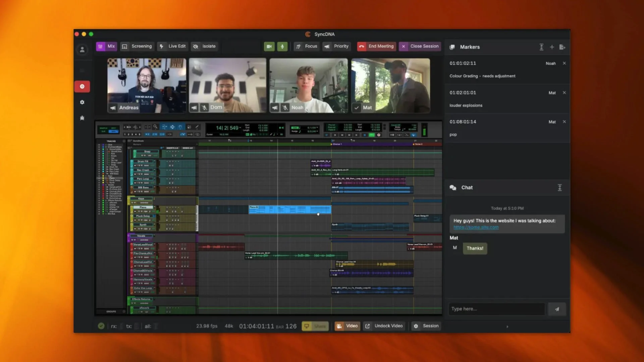Image resolution: width=644 pixels, height=362 pixels.
Task: Click the chat Type here input field
Action: [x=496, y=309]
